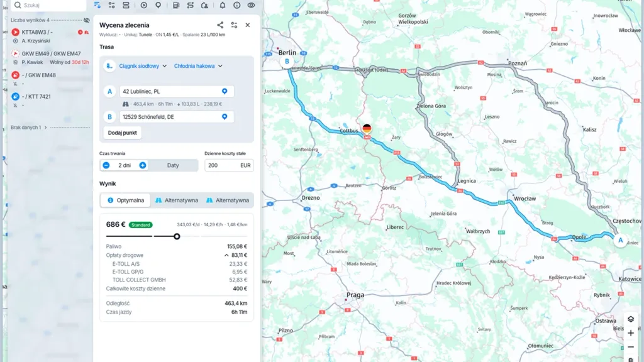The height and width of the screenshot is (362, 644).
Task: Select the 2 dni duration segment
Action: click(x=125, y=165)
